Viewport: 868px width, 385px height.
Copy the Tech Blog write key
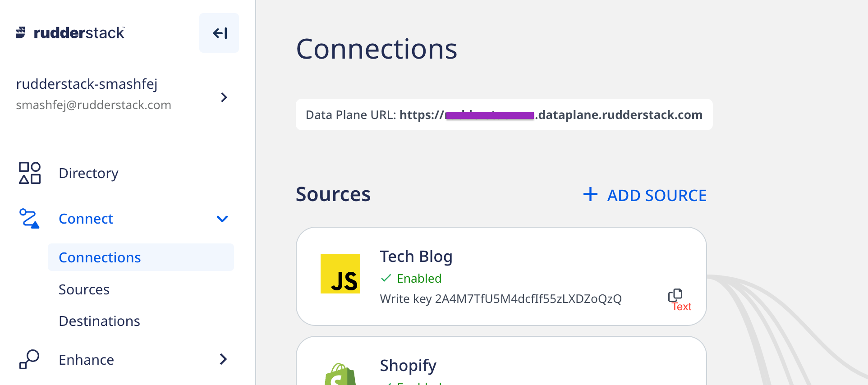tap(675, 295)
